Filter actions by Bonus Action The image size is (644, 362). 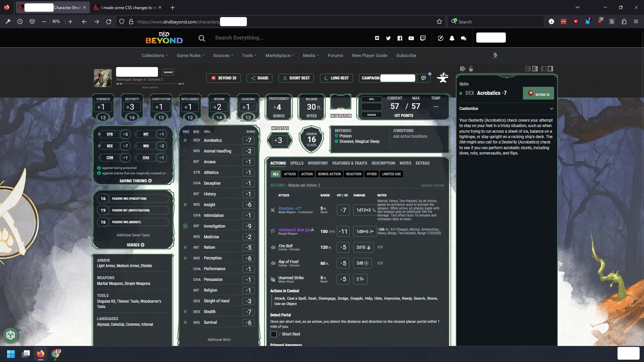329,174
